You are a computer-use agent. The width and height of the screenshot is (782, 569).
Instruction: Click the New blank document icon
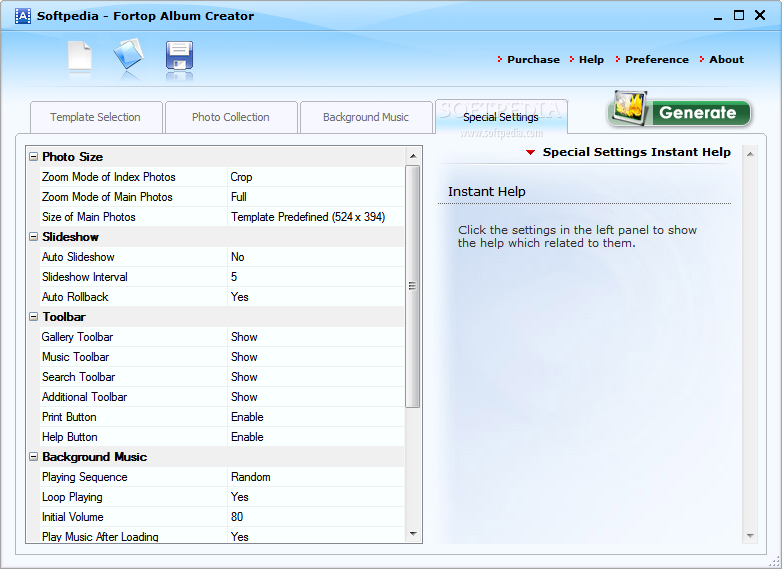(x=80, y=56)
